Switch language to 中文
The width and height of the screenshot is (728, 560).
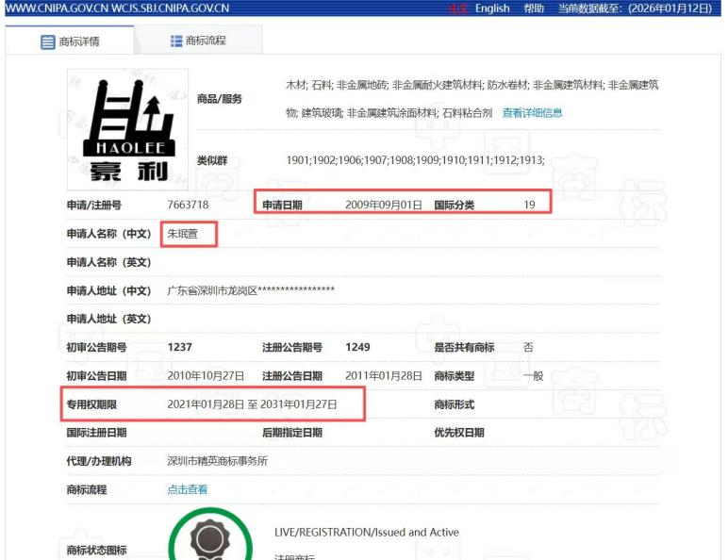click(457, 8)
